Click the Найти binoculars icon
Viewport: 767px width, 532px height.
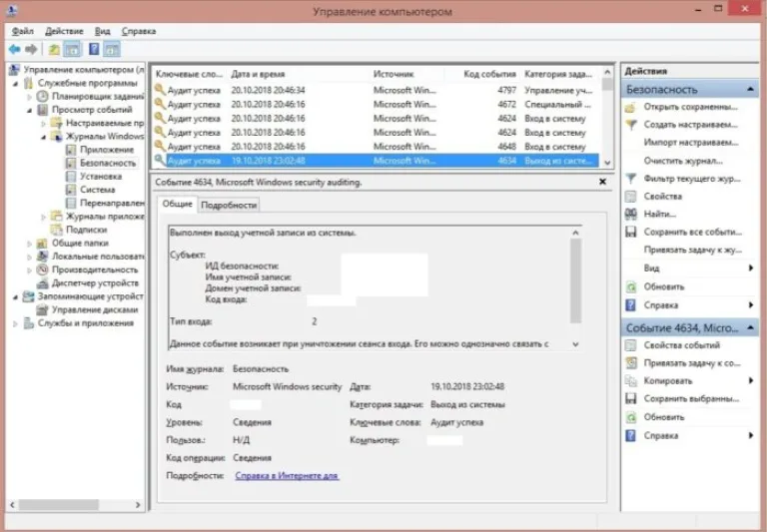(x=631, y=215)
